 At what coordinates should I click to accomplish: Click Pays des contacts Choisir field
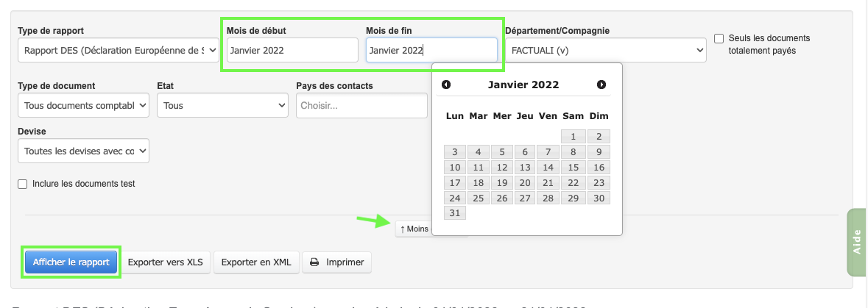click(361, 106)
